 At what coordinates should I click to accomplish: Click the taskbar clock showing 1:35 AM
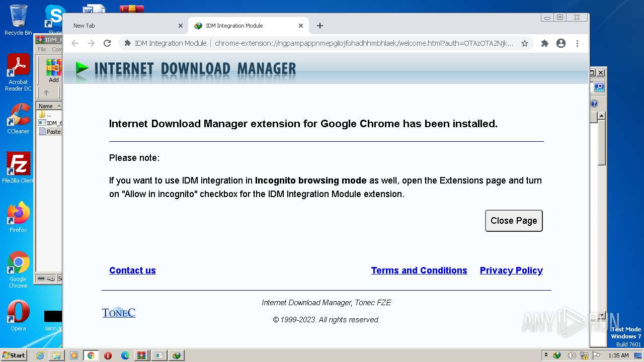tap(619, 355)
